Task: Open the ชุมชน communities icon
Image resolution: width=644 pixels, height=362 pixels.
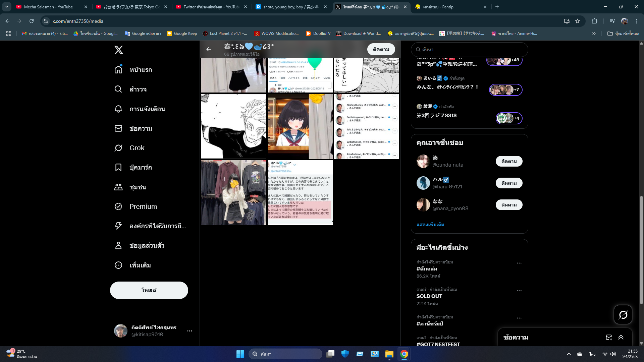Action: click(118, 187)
